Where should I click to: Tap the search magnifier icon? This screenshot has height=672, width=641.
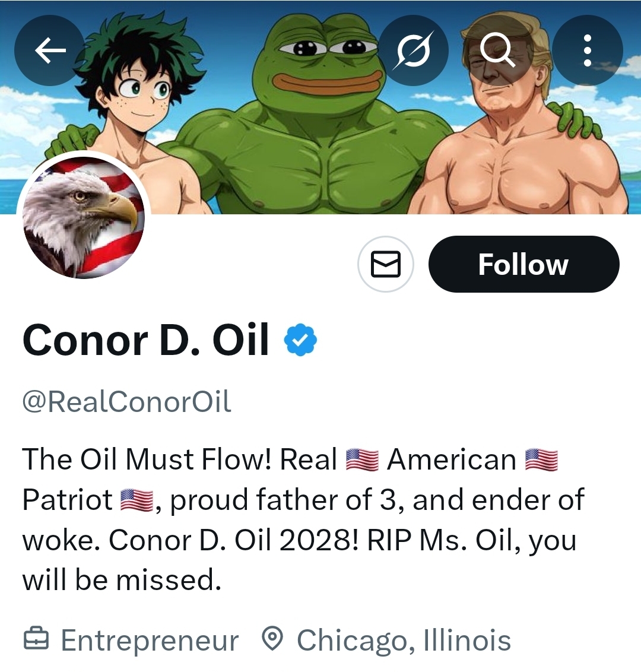click(x=497, y=51)
